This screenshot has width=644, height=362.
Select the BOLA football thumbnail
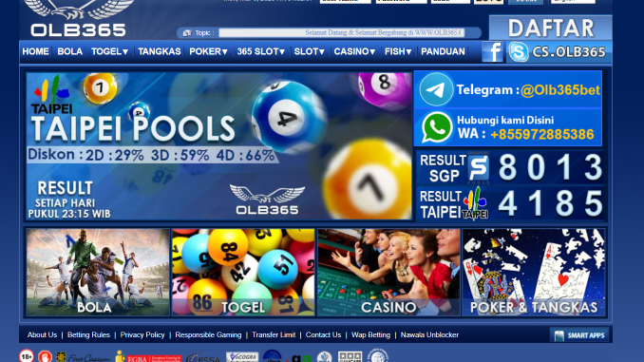tap(98, 273)
